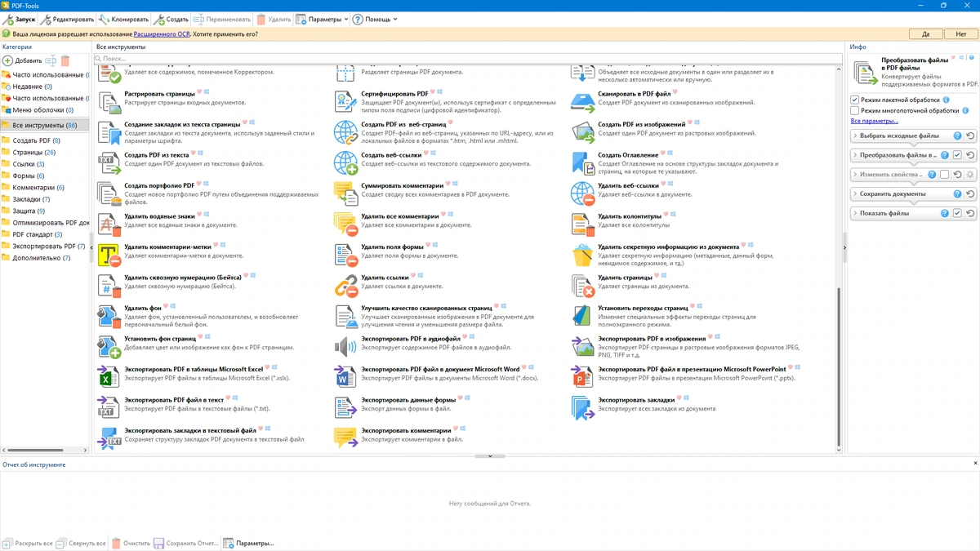Open the Расширенного OCR link
This screenshot has height=551, width=980.
162,34
